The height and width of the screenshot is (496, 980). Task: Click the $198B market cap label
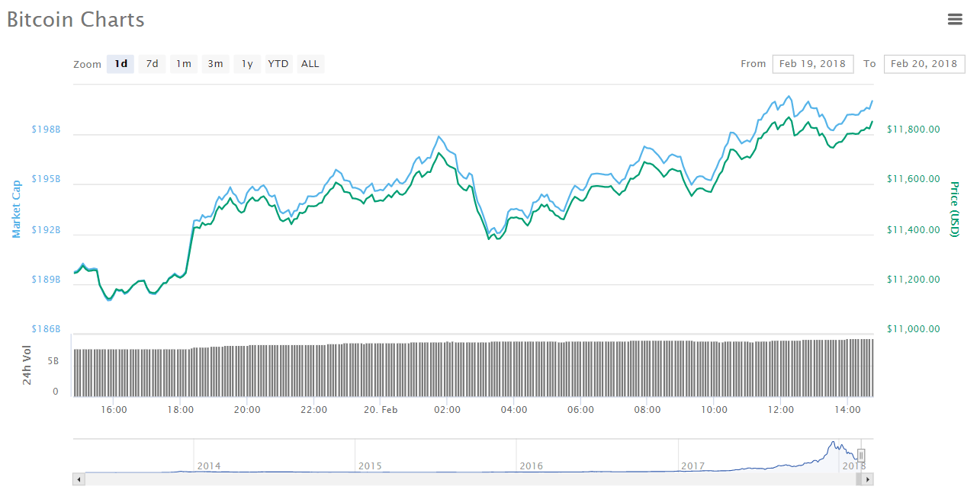coord(46,130)
